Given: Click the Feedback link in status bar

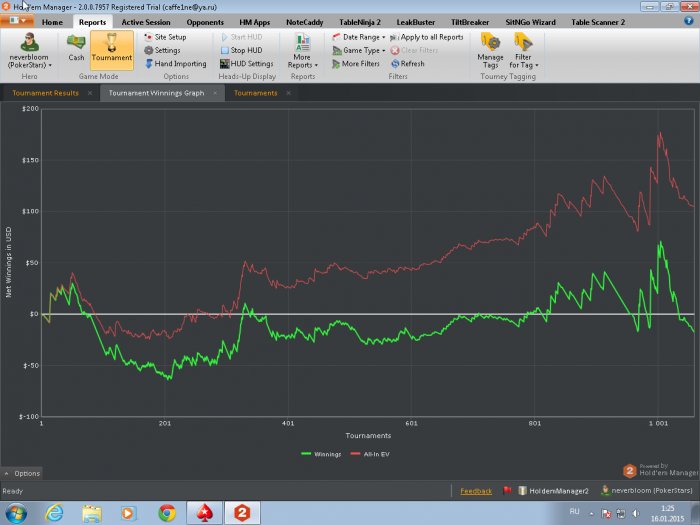Looking at the screenshot, I should (x=476, y=491).
